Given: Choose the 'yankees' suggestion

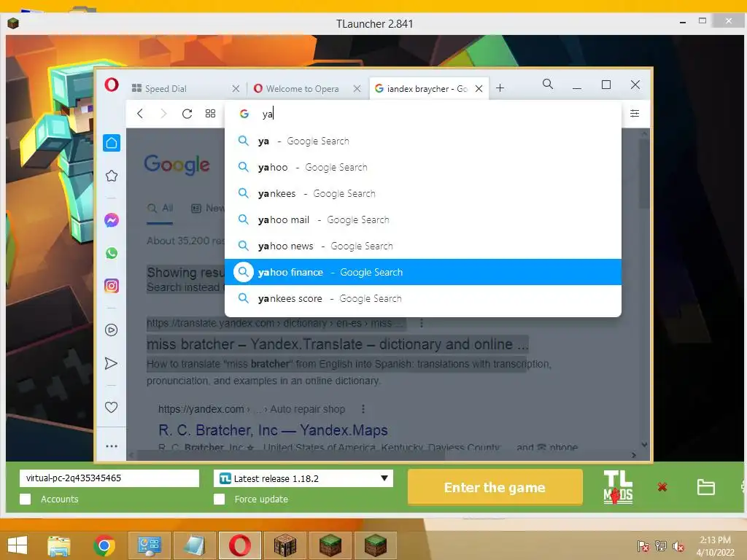Looking at the screenshot, I should 423,193.
